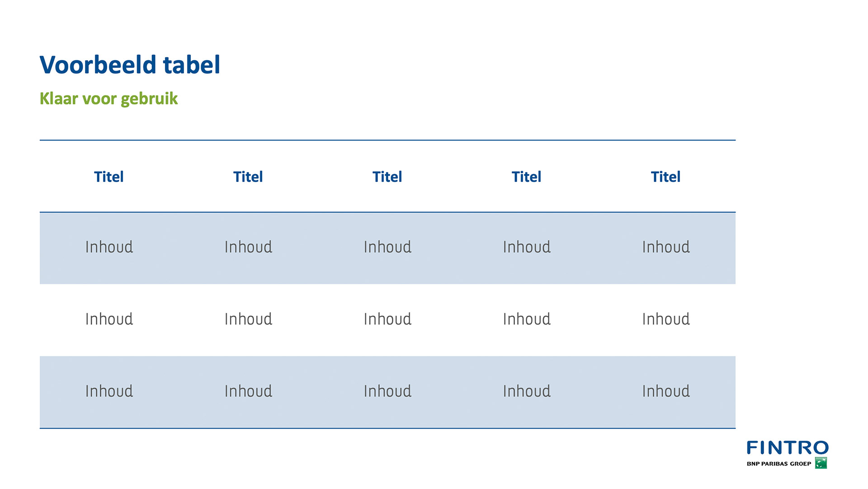This screenshot has width=868, height=489.
Task: Select first-row 'Inhoud' cell in third column
Action: [x=387, y=247]
